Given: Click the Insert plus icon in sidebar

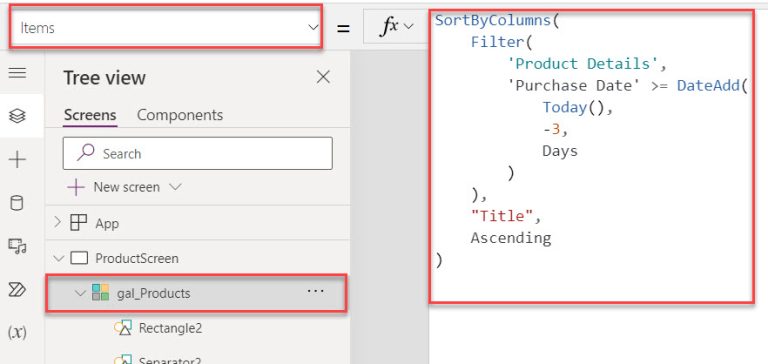Looking at the screenshot, I should 17,160.
